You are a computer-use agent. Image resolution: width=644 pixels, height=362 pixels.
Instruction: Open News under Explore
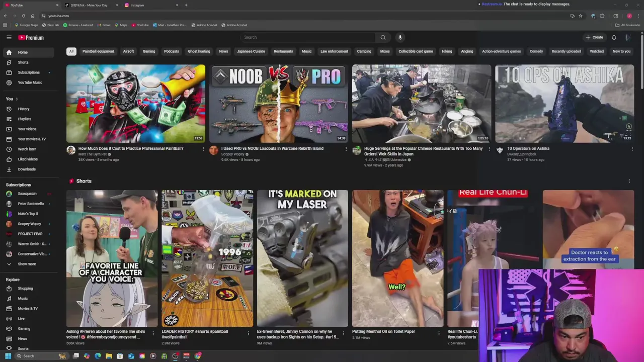(29, 338)
